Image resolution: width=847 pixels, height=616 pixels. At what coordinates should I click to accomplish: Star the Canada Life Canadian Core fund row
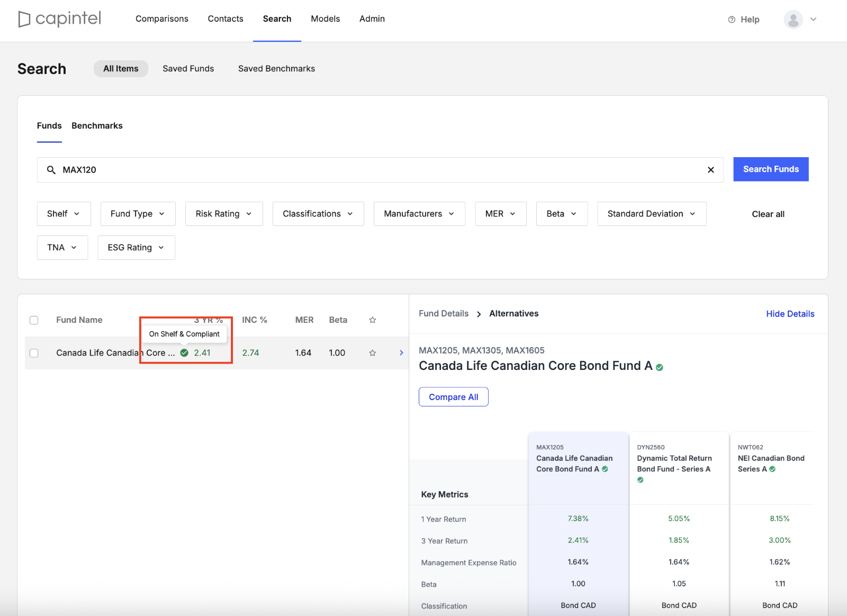[373, 353]
